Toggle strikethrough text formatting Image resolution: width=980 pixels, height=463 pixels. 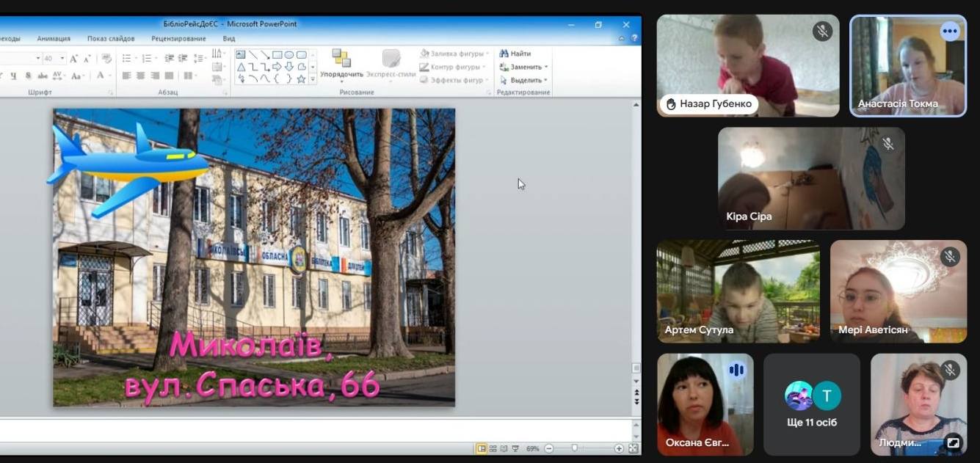tap(41, 76)
